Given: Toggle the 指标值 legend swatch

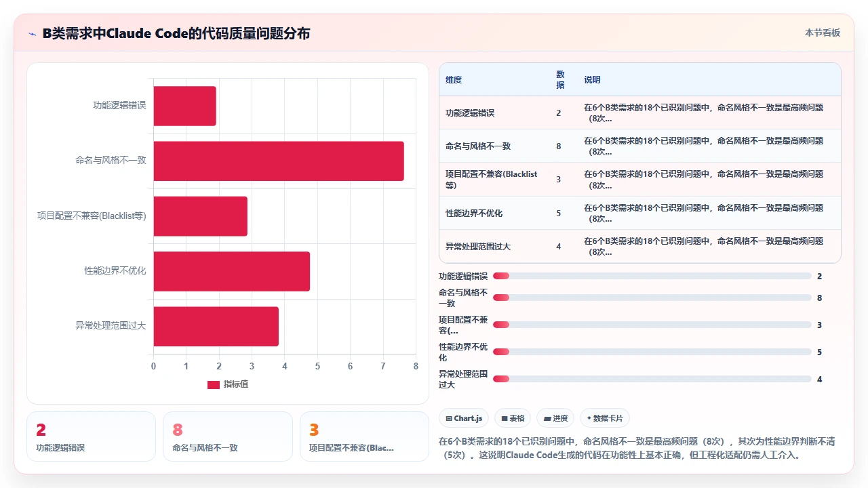Looking at the screenshot, I should (x=214, y=384).
